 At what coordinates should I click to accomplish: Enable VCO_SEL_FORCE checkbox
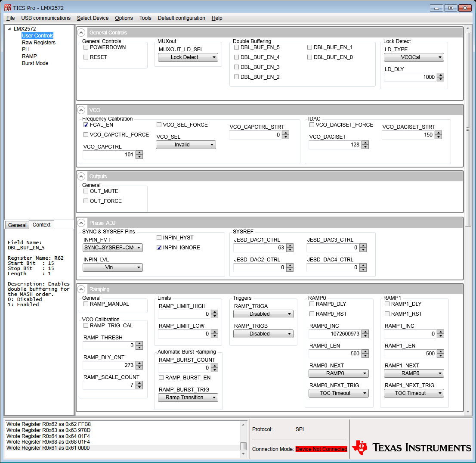(x=159, y=125)
